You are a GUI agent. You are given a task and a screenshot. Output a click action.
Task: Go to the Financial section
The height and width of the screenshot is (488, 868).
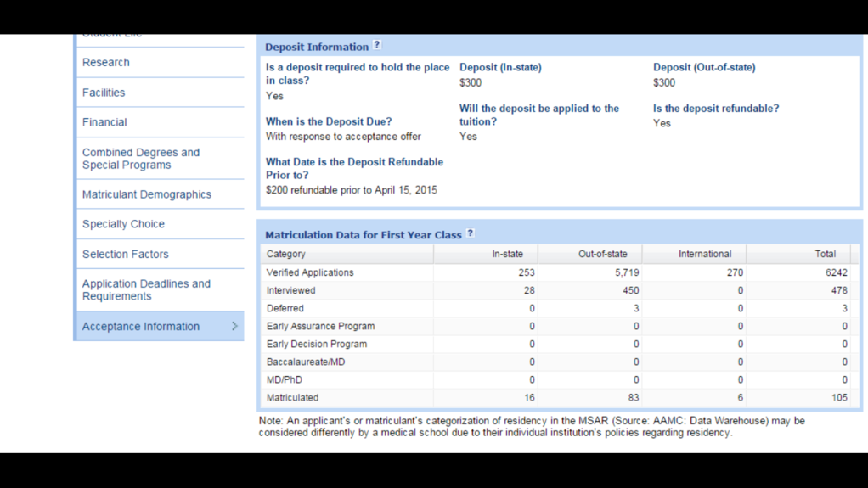(104, 122)
